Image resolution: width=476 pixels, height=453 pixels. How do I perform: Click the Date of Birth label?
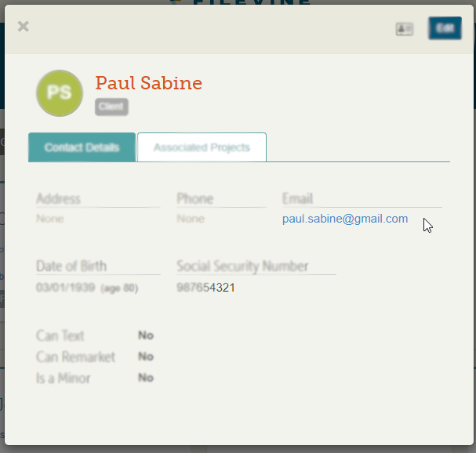pyautogui.click(x=71, y=266)
